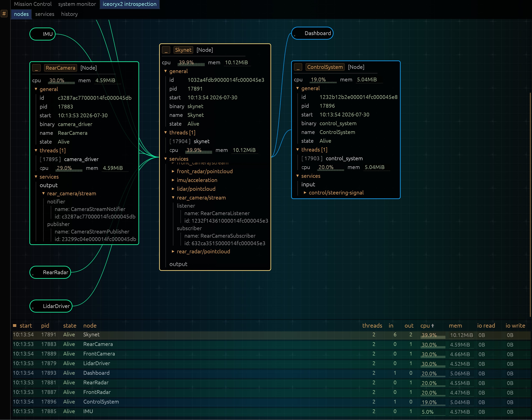Collapse the Skynet node with its underscore button
This screenshot has height=420, width=532.
click(166, 50)
